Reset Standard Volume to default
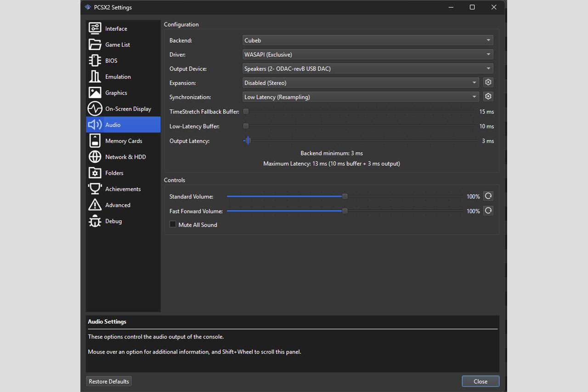The height and width of the screenshot is (392, 588). tap(488, 196)
